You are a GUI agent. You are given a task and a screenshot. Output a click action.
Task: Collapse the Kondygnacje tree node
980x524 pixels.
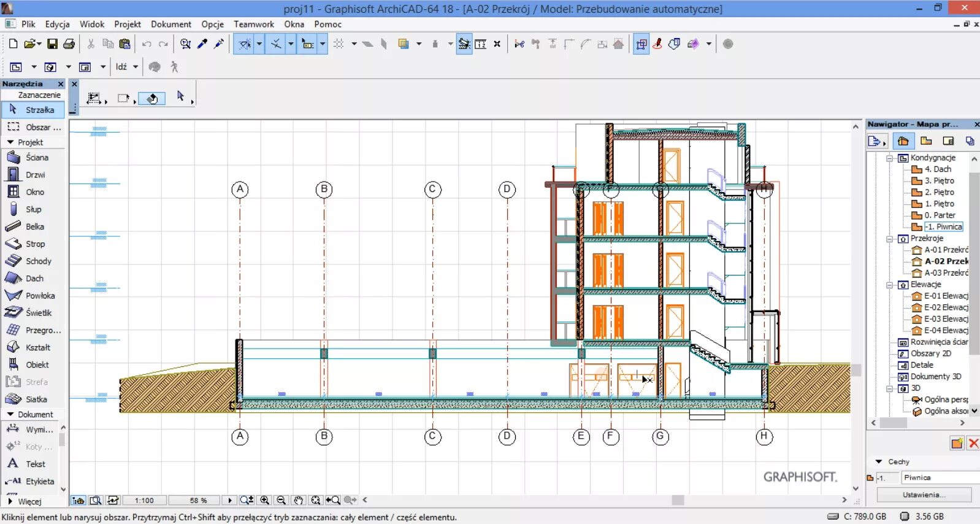[x=889, y=158]
